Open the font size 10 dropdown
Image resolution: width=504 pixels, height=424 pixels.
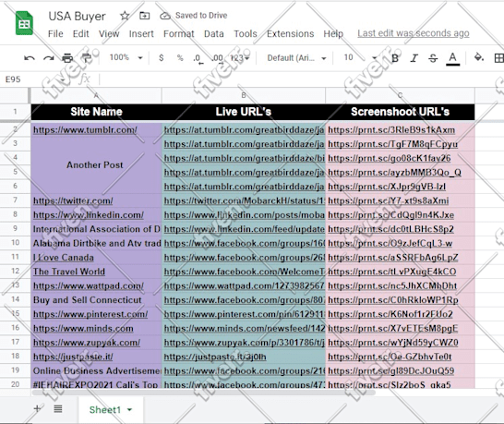(x=360, y=57)
